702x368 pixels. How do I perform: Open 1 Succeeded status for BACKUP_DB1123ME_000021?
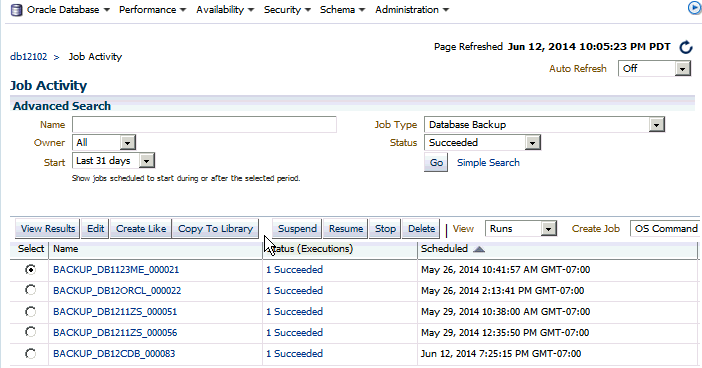coord(294,270)
